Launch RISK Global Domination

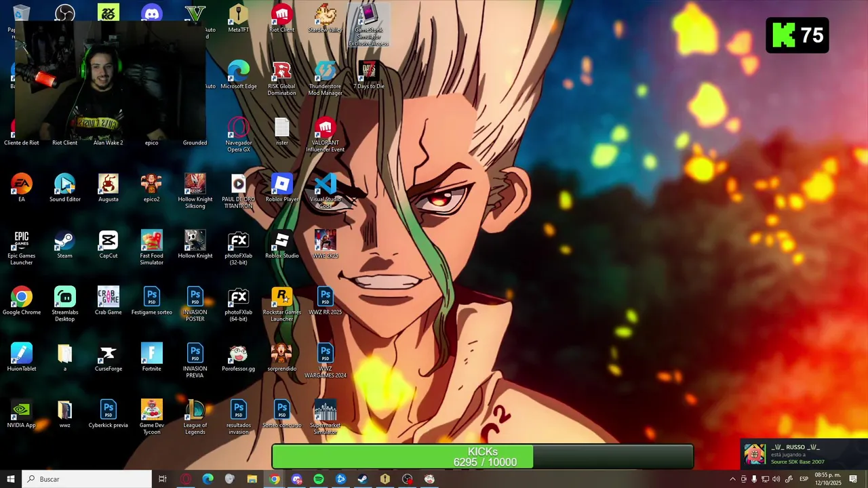(281, 79)
